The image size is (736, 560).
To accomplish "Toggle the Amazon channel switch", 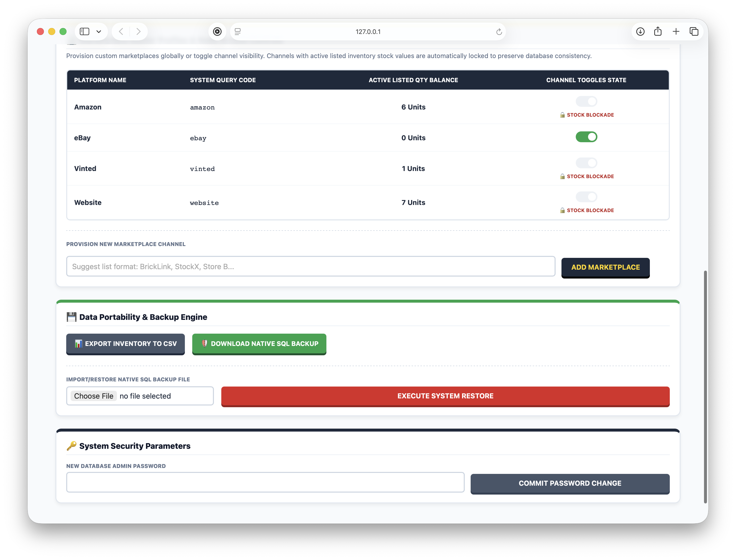I will pos(586,101).
